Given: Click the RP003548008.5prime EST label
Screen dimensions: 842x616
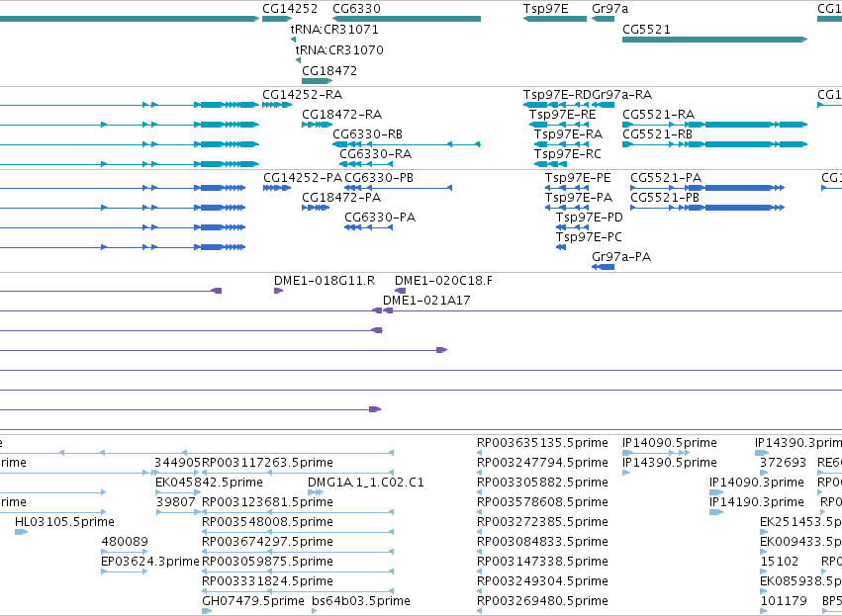Looking at the screenshot, I should (267, 522).
